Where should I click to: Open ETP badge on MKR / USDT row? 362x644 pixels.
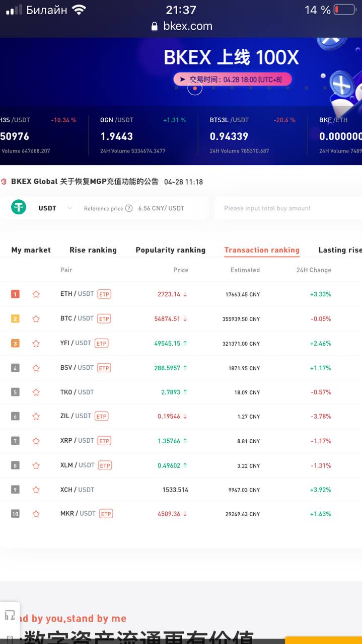(106, 514)
